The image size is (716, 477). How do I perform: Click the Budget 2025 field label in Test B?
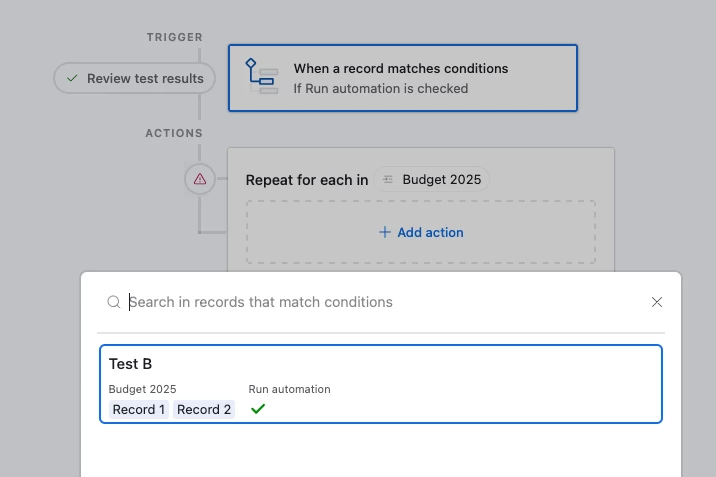coord(142,389)
